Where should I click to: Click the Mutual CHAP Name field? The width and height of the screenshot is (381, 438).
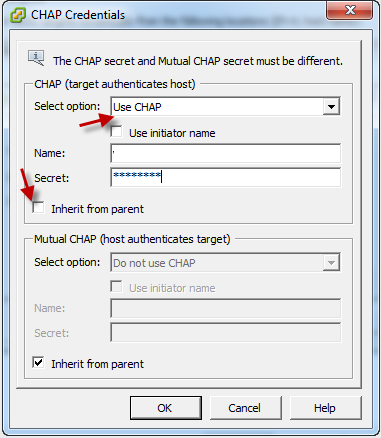(x=225, y=308)
